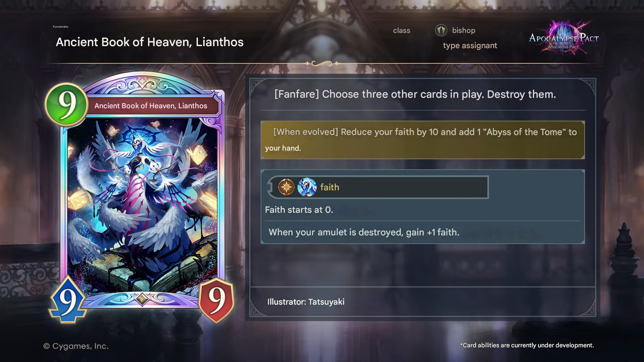This screenshot has height=362, width=644.
Task: Click the Ancient Book of Heaven title
Action: pos(150,42)
